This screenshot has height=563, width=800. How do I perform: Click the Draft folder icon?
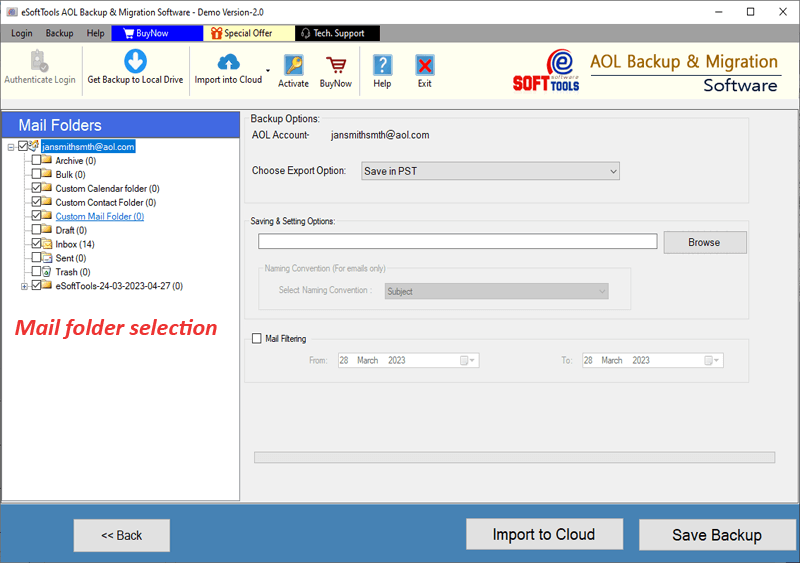tap(47, 229)
